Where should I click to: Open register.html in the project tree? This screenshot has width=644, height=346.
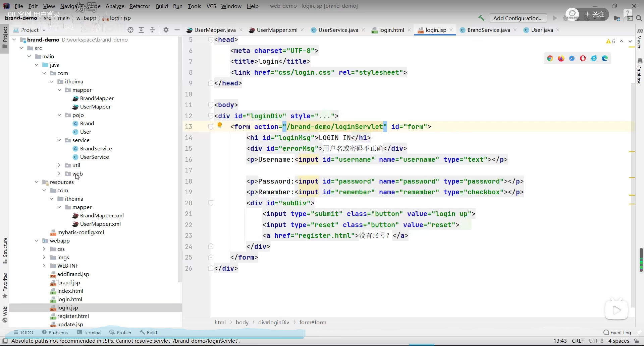pos(73,316)
